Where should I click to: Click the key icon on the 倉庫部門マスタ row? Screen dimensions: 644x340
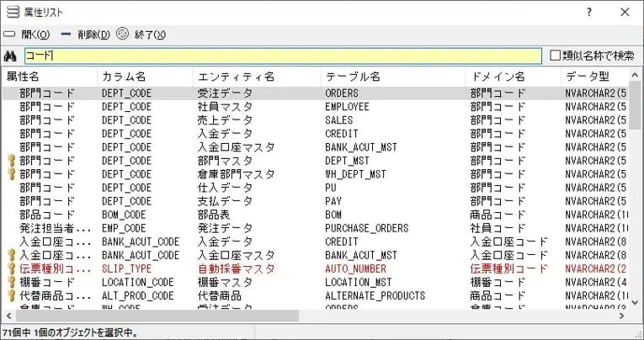pos(11,174)
